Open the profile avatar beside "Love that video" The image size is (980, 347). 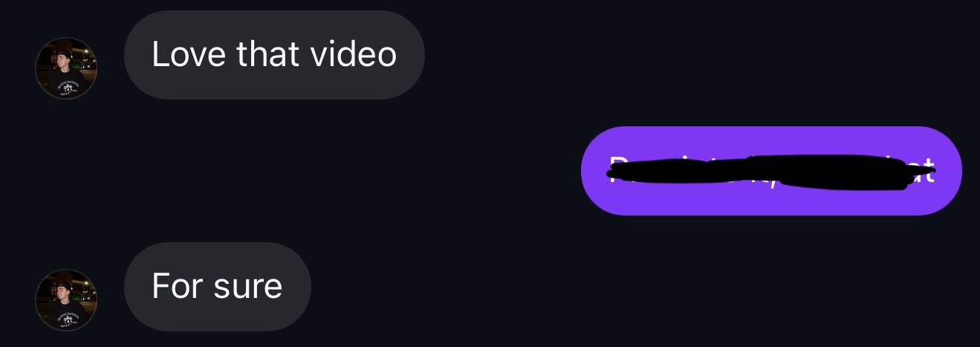coord(67,68)
